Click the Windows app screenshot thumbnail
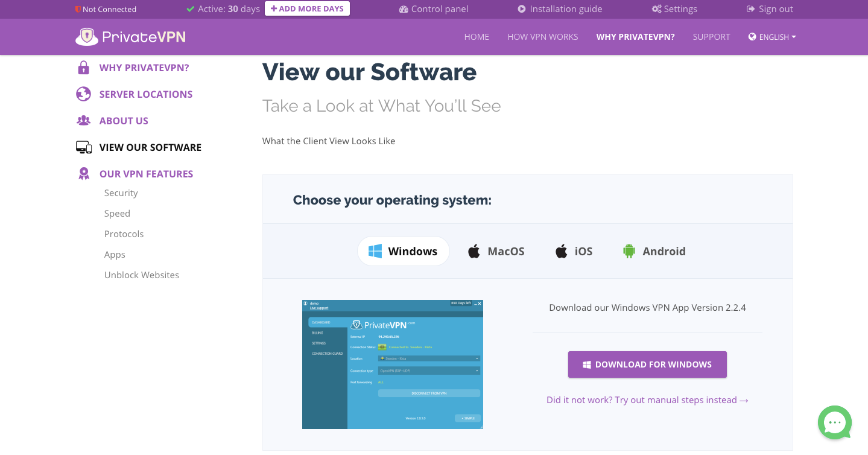Screen dimensions: 868x455 [x=393, y=364]
